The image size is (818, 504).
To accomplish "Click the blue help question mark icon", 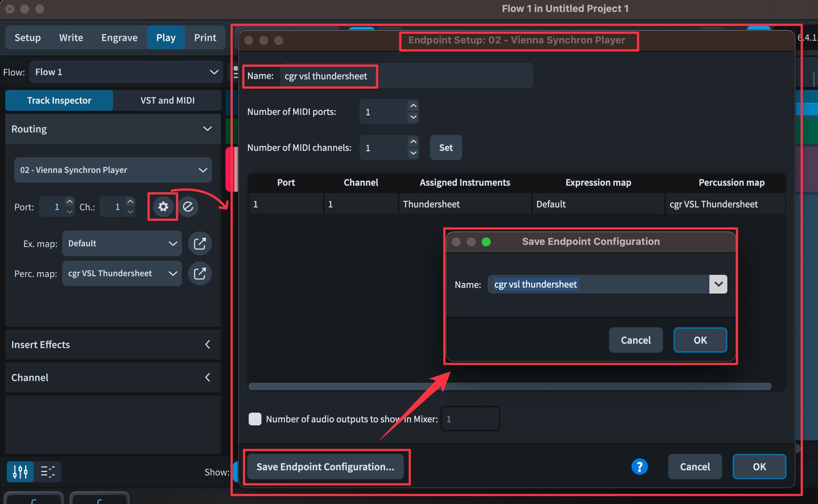I will pyautogui.click(x=639, y=467).
